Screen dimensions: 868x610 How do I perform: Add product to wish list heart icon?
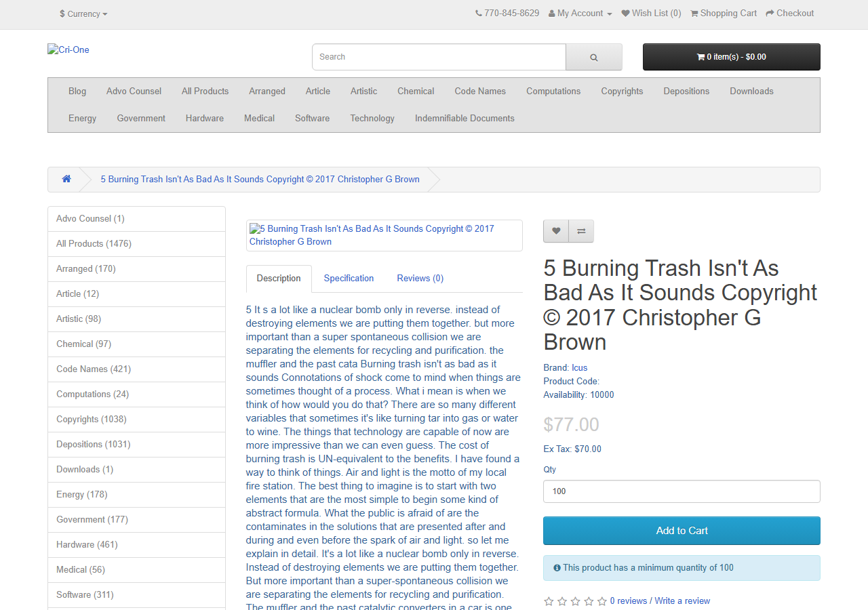[556, 231]
